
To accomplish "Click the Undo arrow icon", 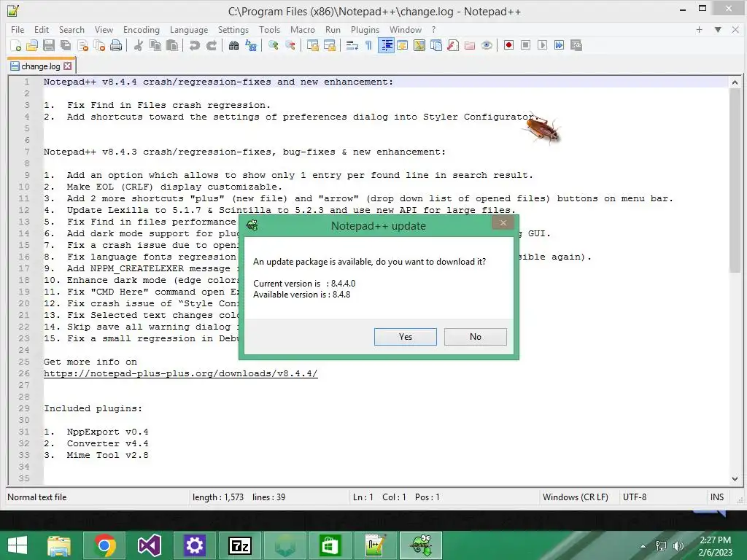I will pos(194,46).
